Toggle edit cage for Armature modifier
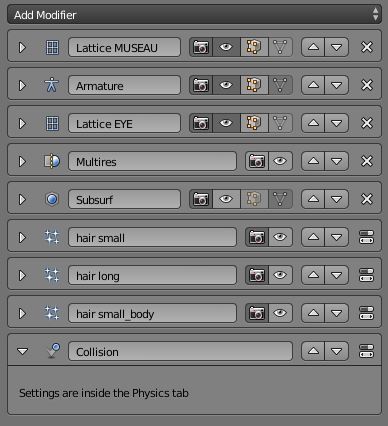The image size is (388, 426). (280, 85)
